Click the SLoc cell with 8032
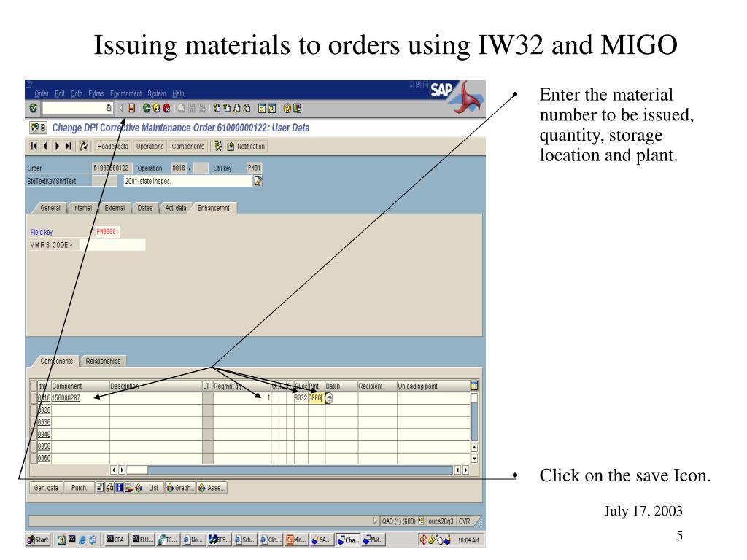The height and width of the screenshot is (560, 747). [301, 398]
